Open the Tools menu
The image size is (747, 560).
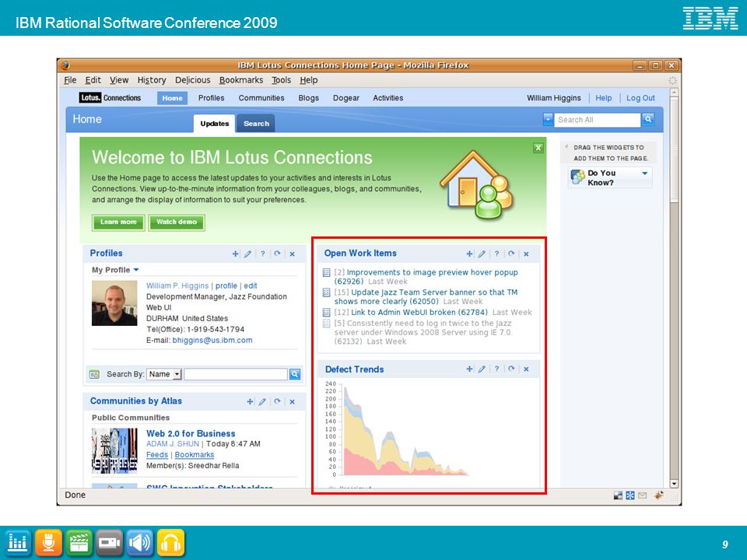point(281,80)
